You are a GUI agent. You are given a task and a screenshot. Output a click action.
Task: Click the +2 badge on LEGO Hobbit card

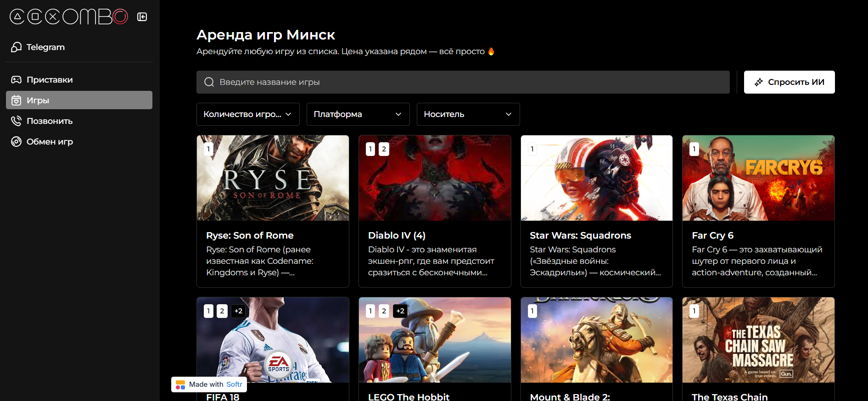coord(401,311)
